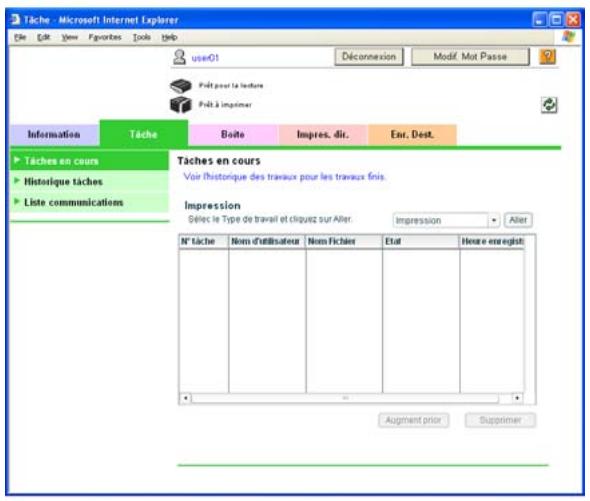
Task: Click the Prêt pour la lecture status text
Action: [x=231, y=85]
